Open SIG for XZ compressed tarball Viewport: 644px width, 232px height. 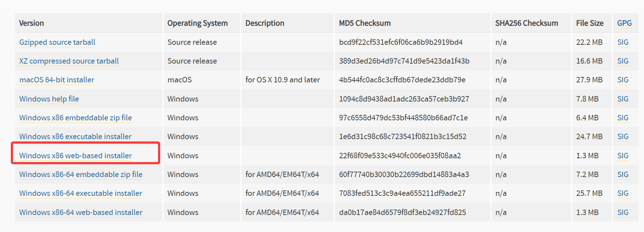coord(623,61)
